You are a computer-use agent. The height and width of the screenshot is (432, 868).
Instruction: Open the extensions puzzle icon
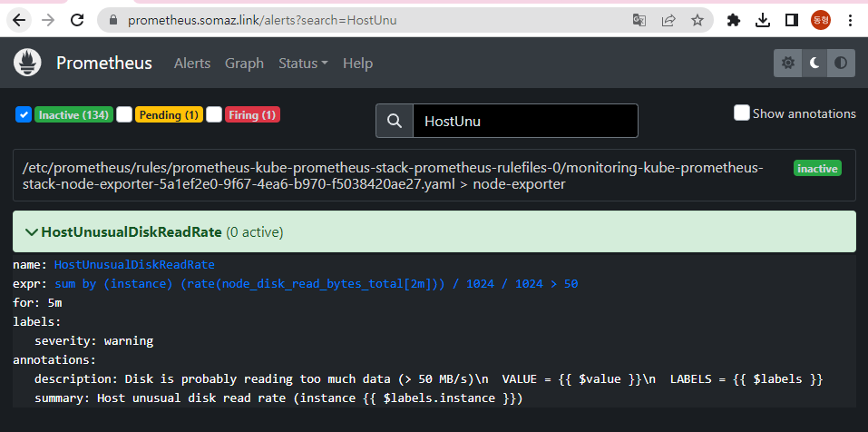[734, 21]
